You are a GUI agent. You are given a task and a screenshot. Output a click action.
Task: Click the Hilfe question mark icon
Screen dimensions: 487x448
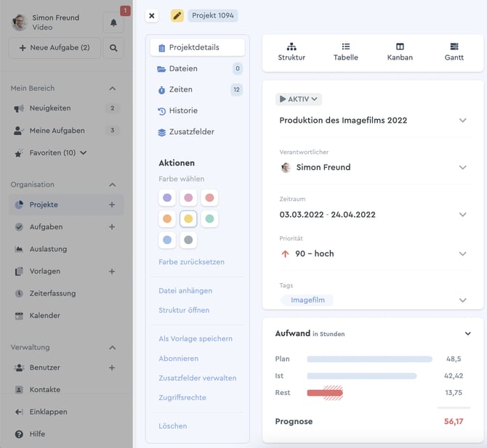click(x=19, y=434)
